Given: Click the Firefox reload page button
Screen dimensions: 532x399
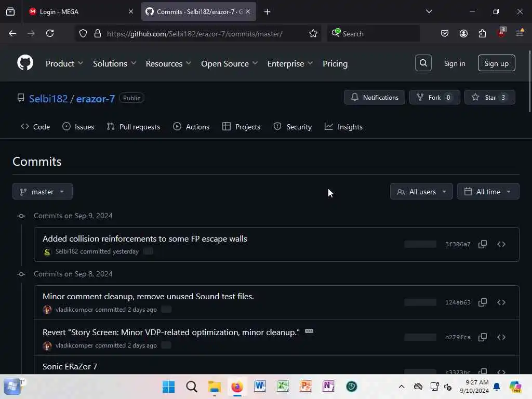Looking at the screenshot, I should coord(50,33).
